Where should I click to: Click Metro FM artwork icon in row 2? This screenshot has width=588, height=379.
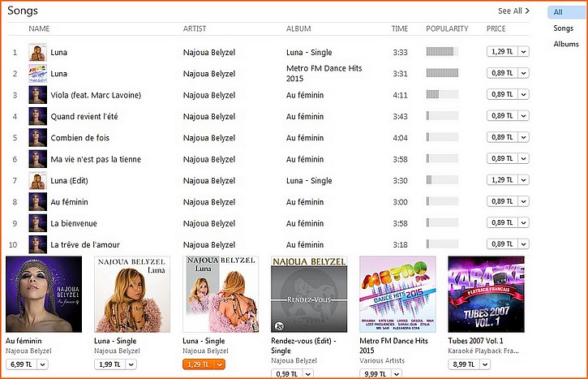point(38,74)
